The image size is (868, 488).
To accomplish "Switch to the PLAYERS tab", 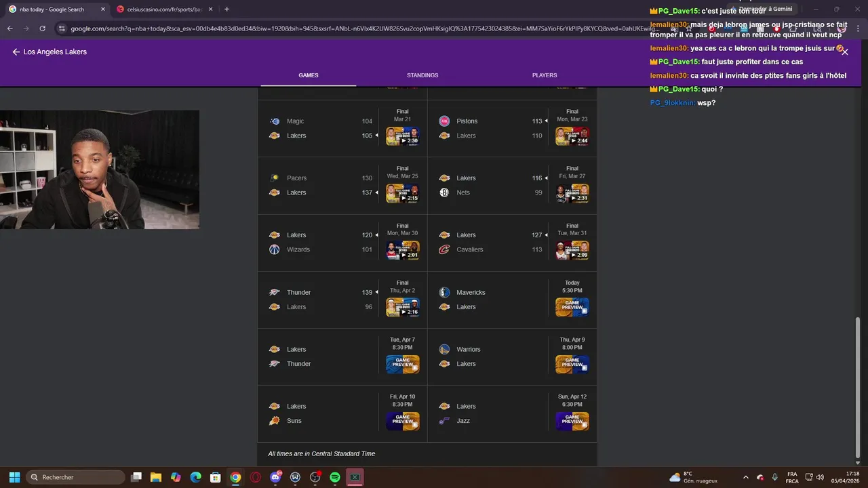I will (545, 75).
